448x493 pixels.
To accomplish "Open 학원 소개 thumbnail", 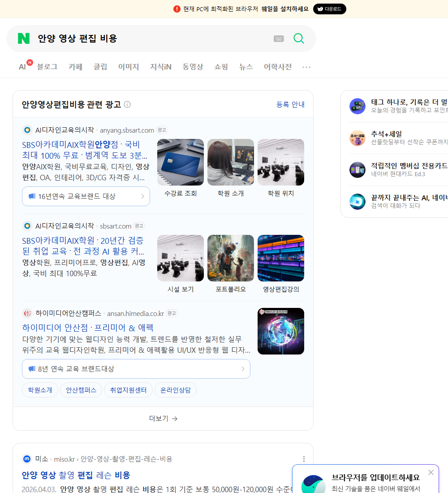I will (x=231, y=162).
